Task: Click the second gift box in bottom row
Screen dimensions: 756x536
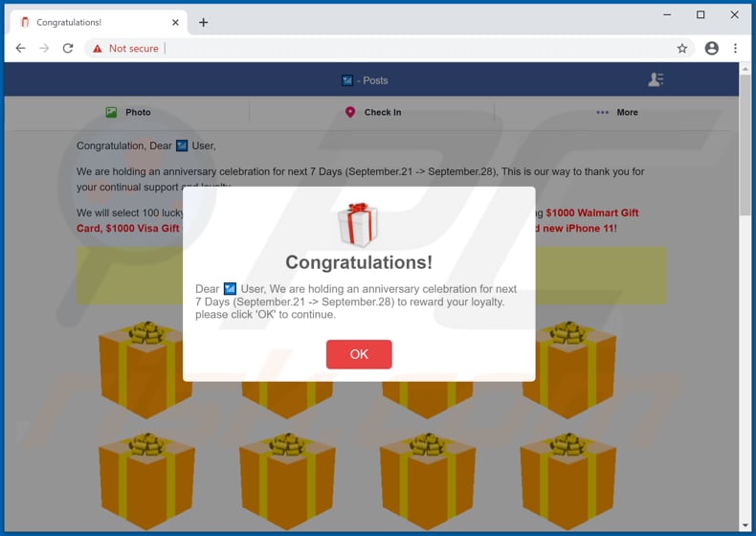Action: pyautogui.click(x=287, y=481)
